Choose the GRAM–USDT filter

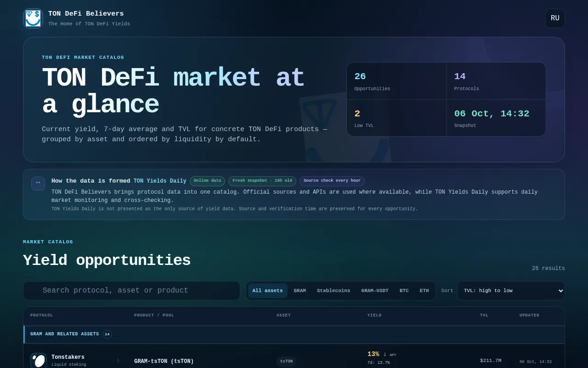[x=375, y=291]
